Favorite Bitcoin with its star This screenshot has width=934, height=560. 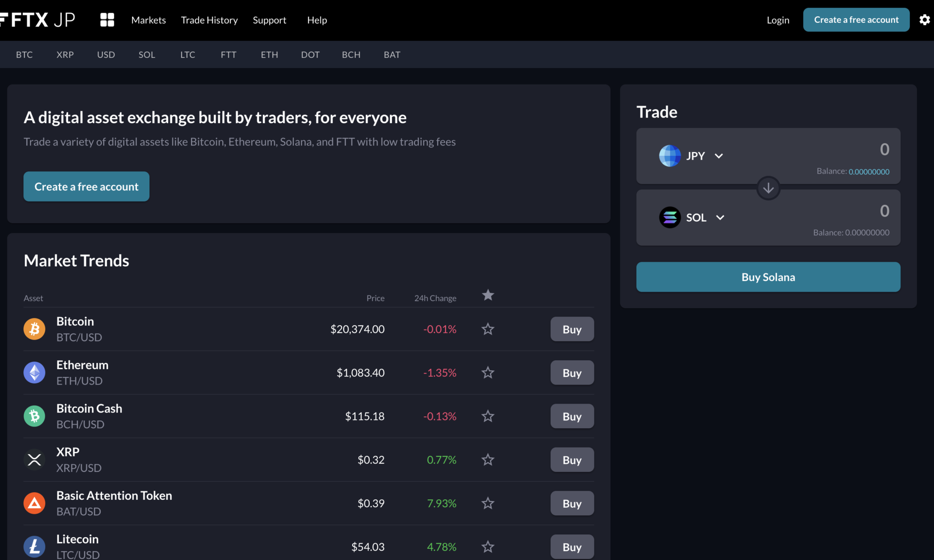488,329
